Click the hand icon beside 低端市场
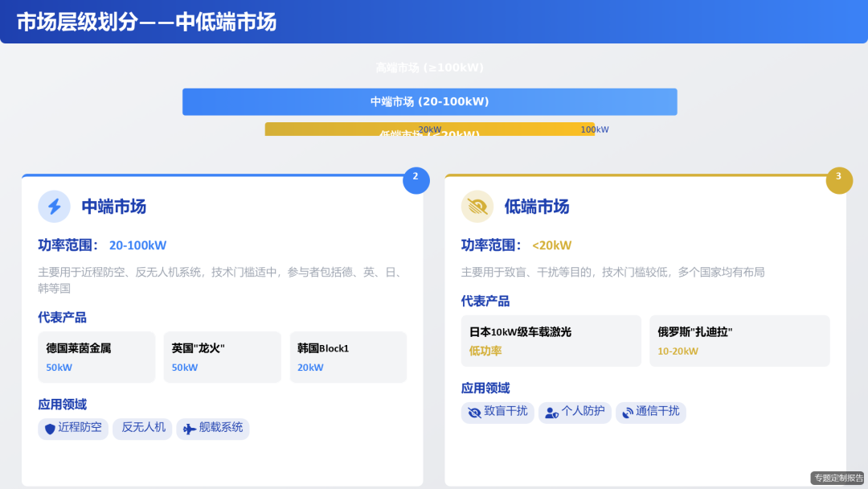The width and height of the screenshot is (868, 489). (477, 206)
